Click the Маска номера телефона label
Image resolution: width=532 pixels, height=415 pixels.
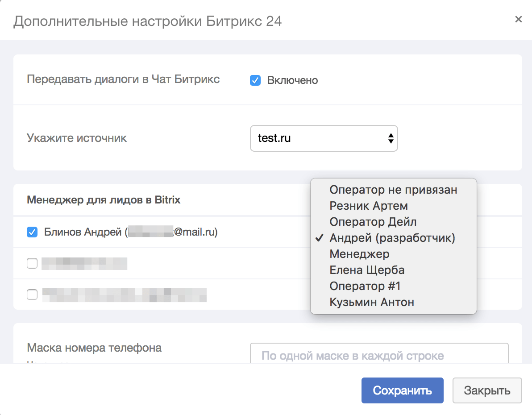[94, 348]
